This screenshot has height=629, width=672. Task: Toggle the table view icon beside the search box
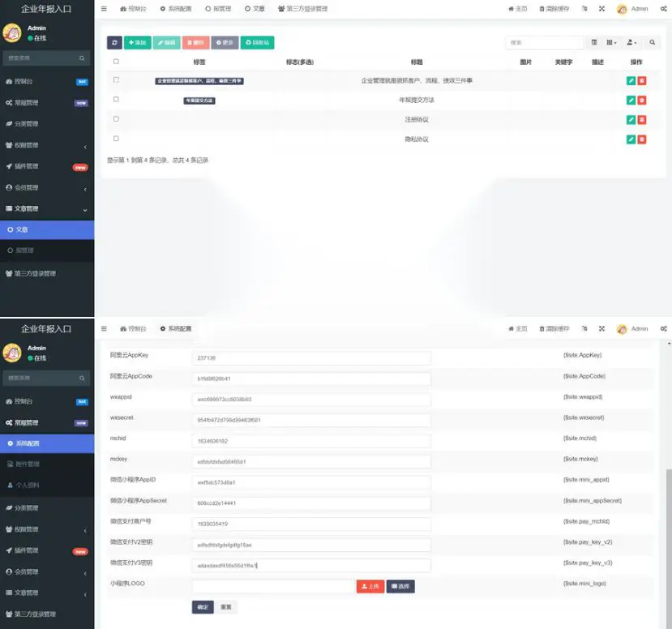pyautogui.click(x=594, y=42)
